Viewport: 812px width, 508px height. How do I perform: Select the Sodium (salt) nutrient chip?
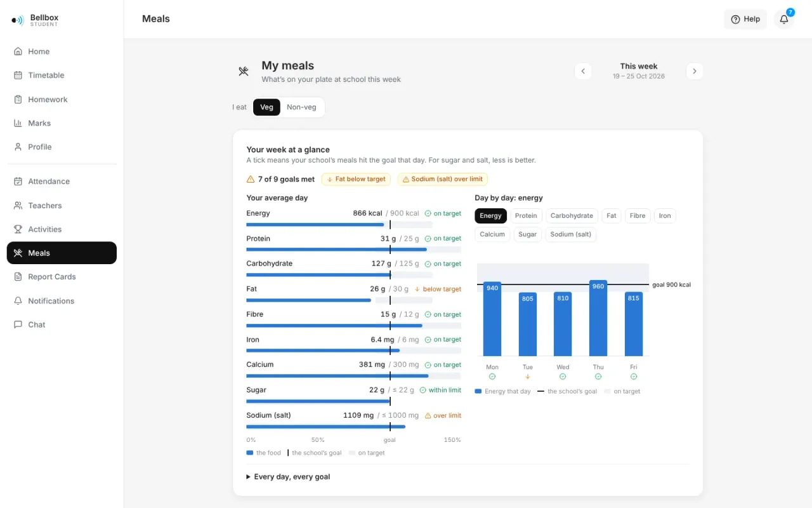571,234
